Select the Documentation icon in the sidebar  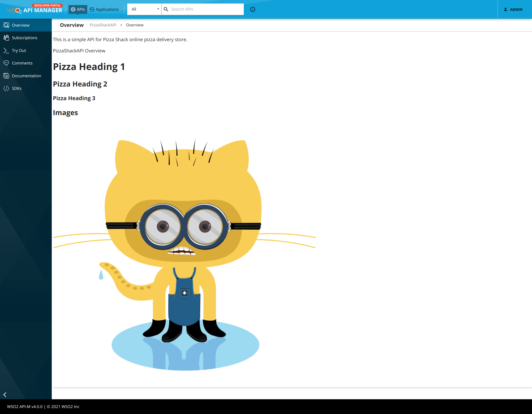coord(6,76)
